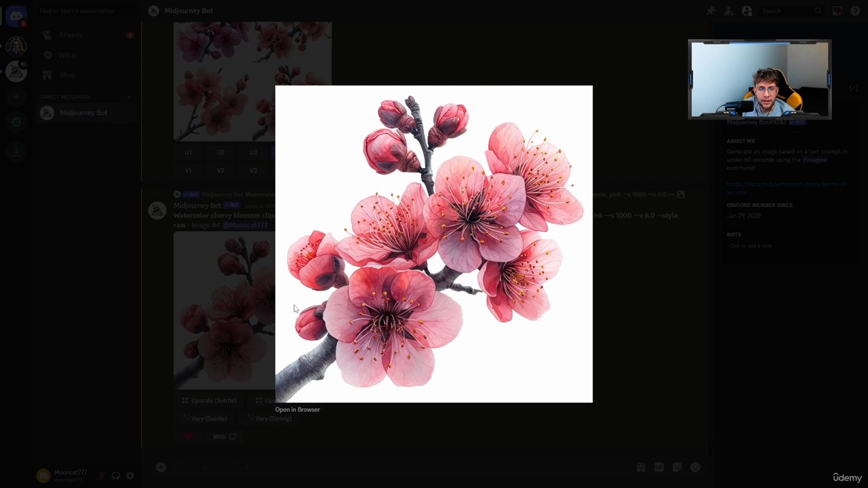
Task: Open the Friends tab
Action: tap(86, 35)
